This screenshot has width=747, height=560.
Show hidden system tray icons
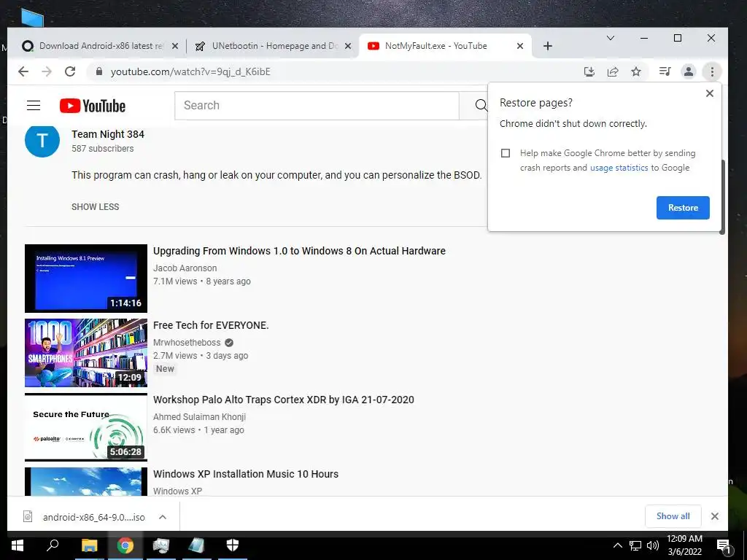617,545
